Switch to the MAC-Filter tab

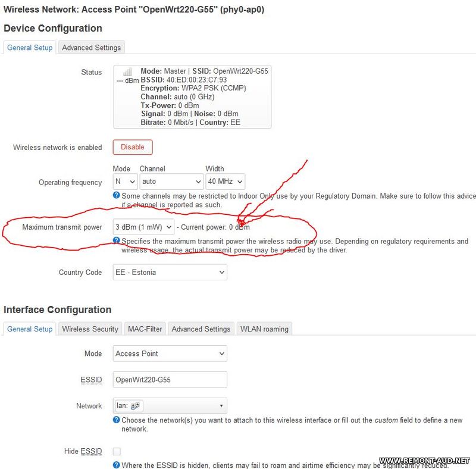(145, 329)
